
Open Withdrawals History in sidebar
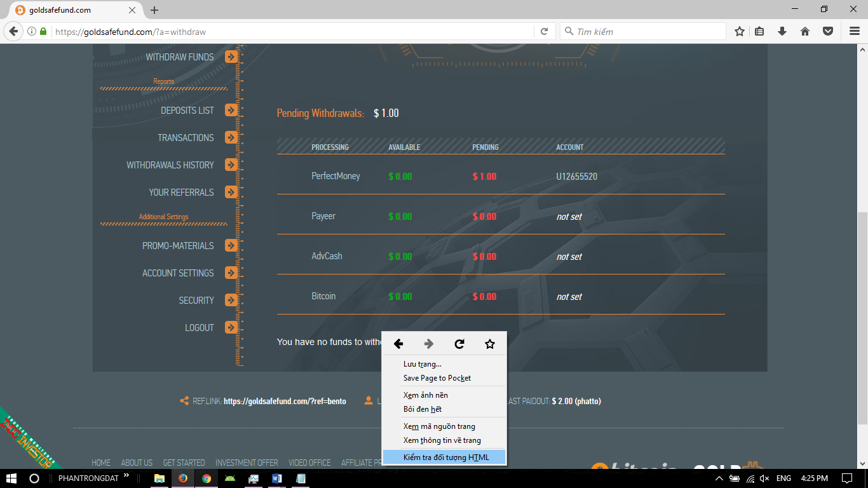tap(170, 165)
